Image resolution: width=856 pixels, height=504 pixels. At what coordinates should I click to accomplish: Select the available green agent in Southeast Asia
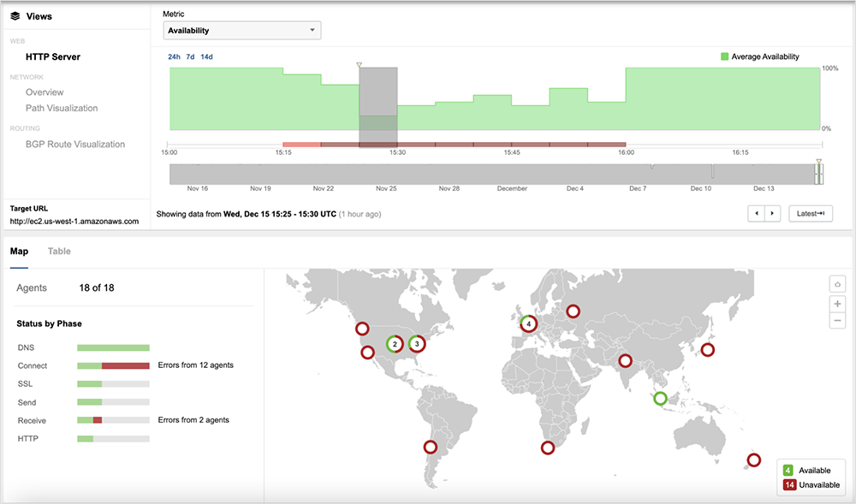click(660, 398)
